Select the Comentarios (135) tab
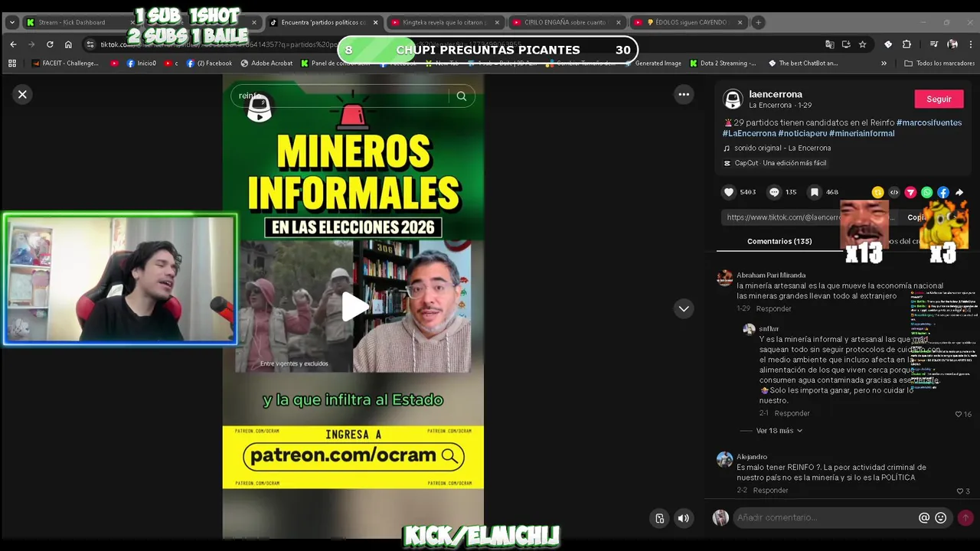 coord(779,241)
